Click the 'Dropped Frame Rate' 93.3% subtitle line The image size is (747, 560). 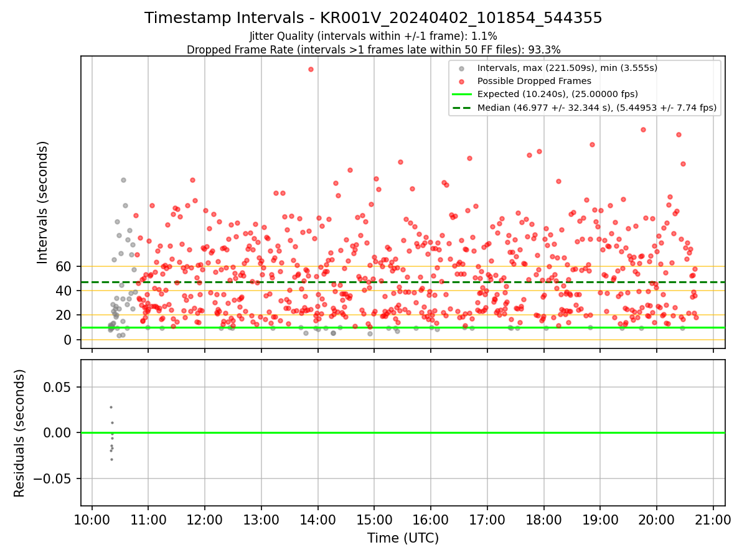point(374,50)
